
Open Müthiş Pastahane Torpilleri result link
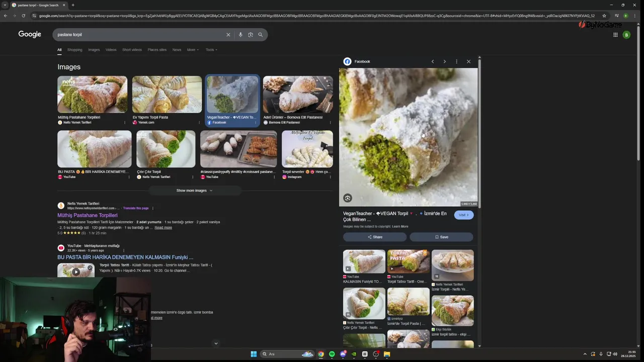tap(88, 215)
